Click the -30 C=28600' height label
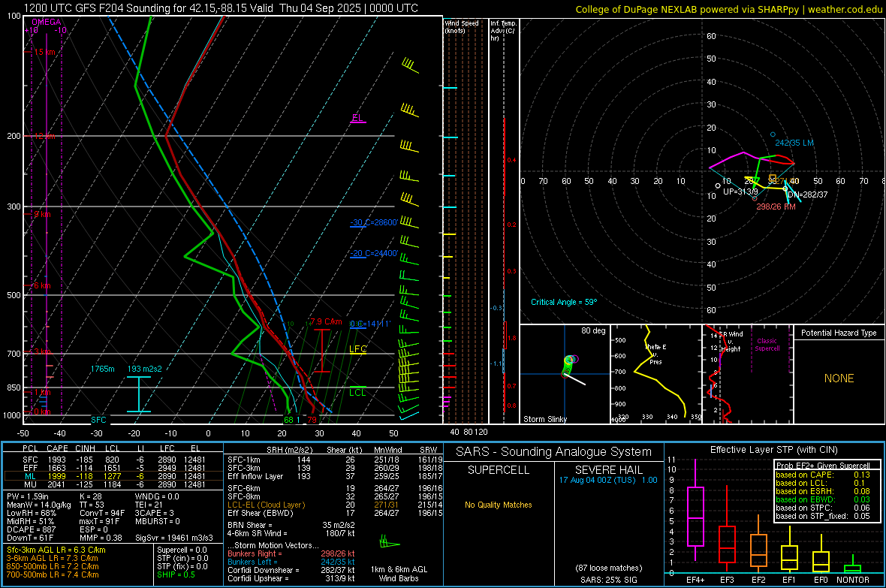 click(x=373, y=222)
